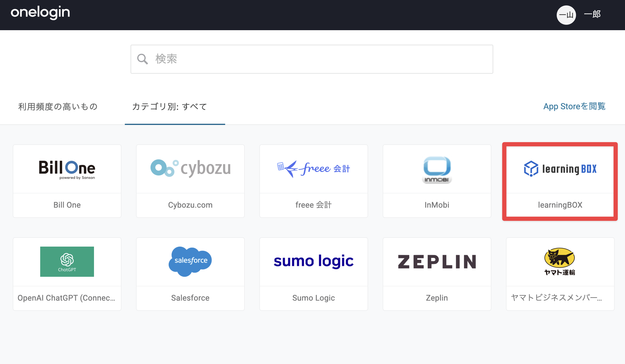Open カテゴリ別: すべて category tab
Screen dimensions: 625x364
170,107
